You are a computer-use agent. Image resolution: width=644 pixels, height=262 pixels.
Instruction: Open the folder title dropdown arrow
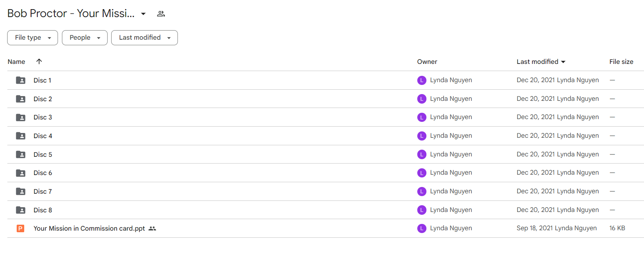[143, 14]
